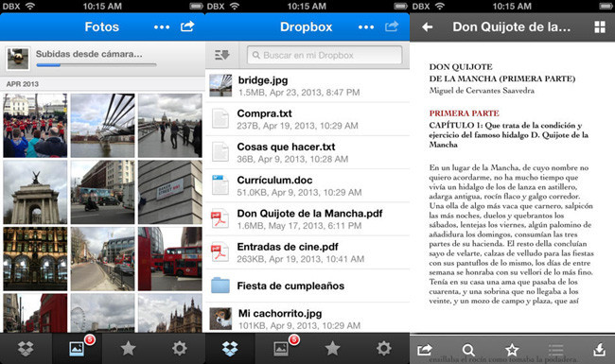
Task: Open the London Eye photo
Action: [103, 313]
